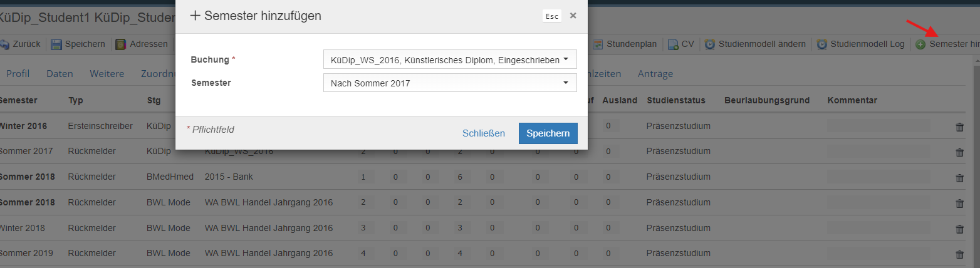Expand the Semester dropdown Nach Sommer 2017
This screenshot has width=980, height=268.
click(x=450, y=83)
